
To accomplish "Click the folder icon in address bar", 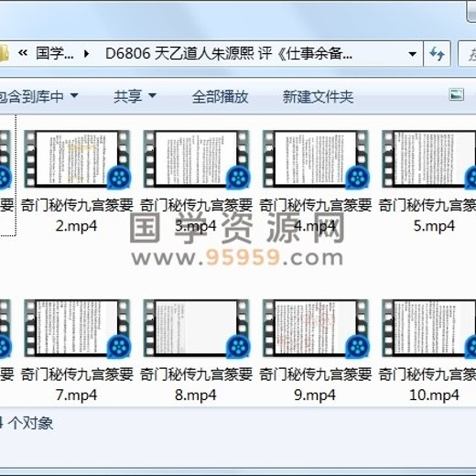I will 4,54.
